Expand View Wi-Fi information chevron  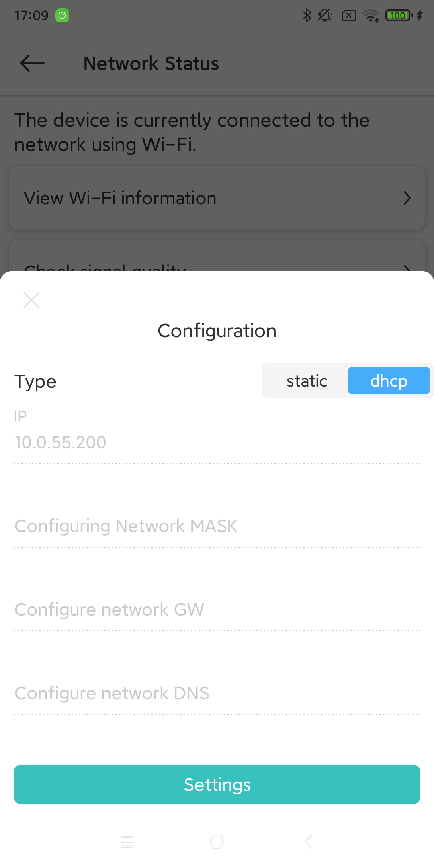(x=407, y=198)
